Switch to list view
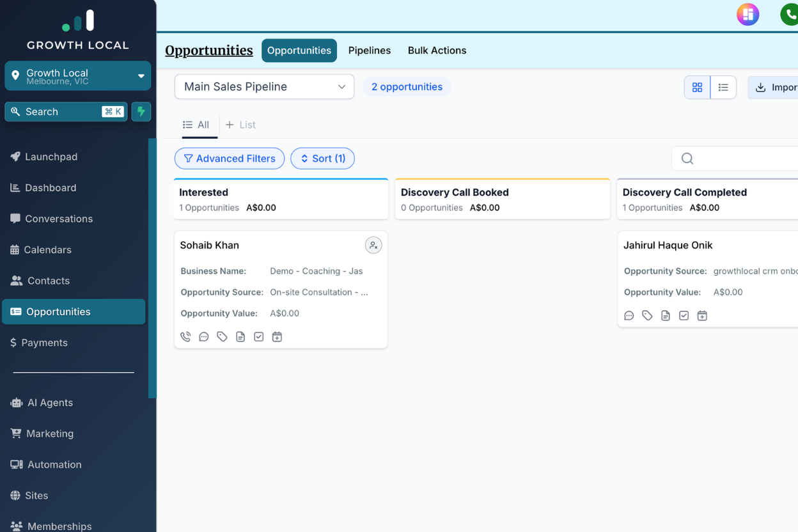 (x=723, y=88)
